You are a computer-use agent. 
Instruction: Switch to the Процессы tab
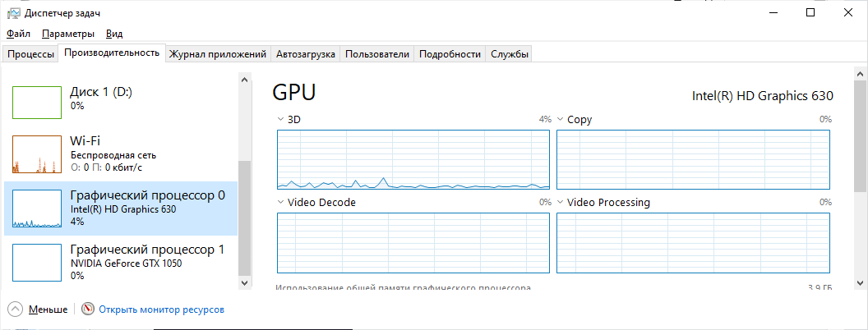coord(31,54)
